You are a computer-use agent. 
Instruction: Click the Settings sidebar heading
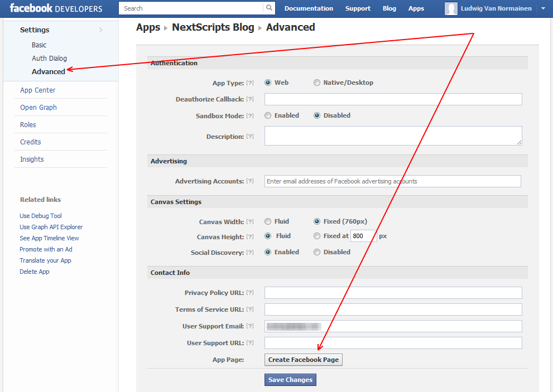(x=35, y=30)
